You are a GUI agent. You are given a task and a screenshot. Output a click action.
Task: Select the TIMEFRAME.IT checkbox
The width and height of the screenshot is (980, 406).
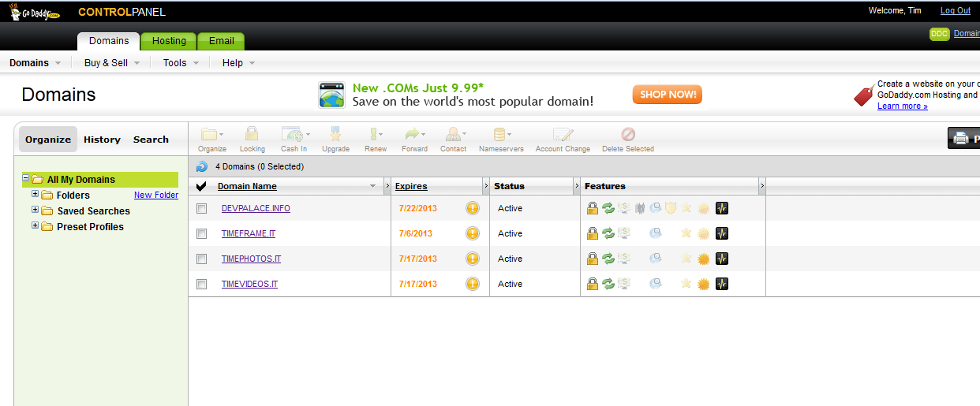(x=202, y=233)
